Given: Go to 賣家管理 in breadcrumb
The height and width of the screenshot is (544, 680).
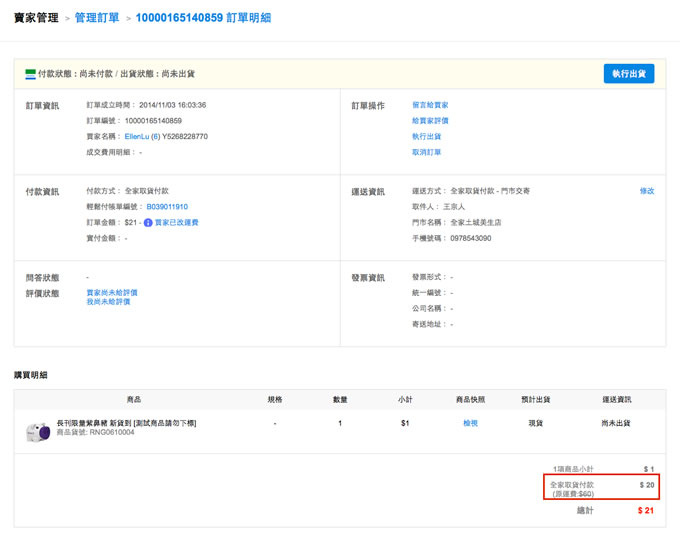Looking at the screenshot, I should click(34, 18).
